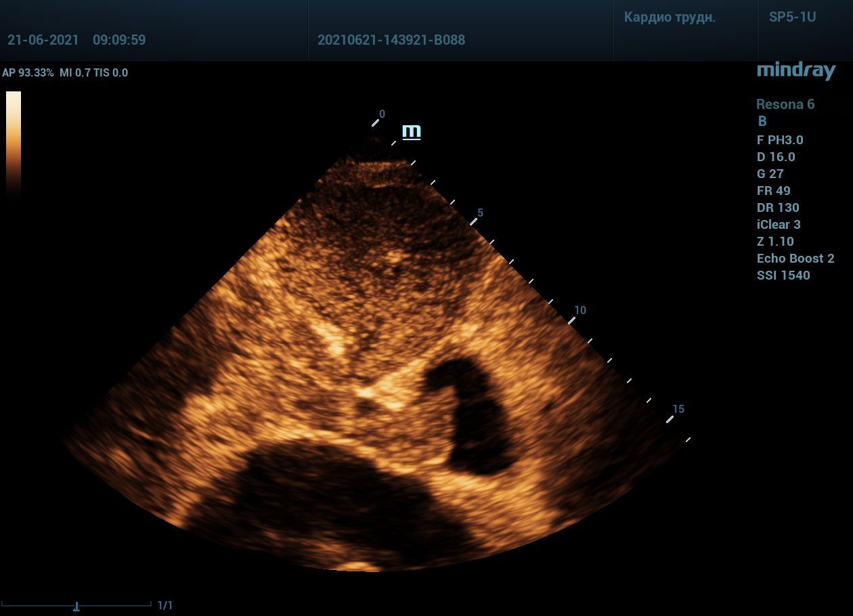
Task: Click the M orientation marker at sector top
Action: (x=411, y=131)
